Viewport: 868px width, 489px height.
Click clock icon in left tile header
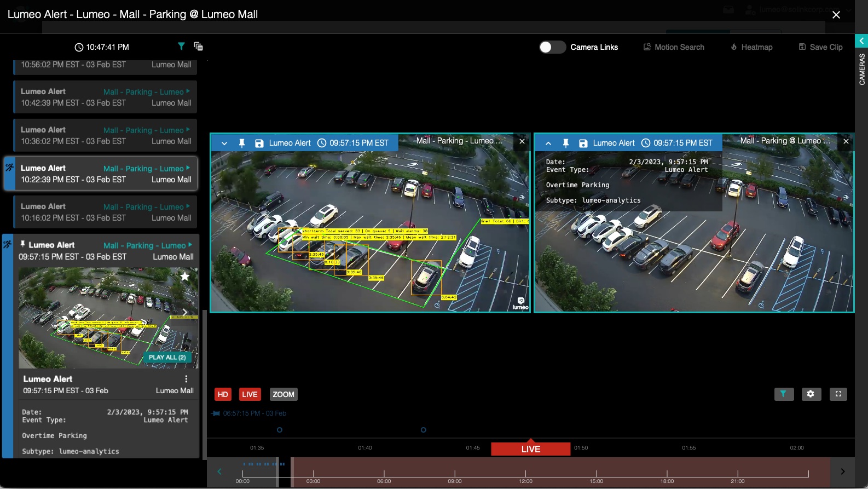(x=322, y=143)
